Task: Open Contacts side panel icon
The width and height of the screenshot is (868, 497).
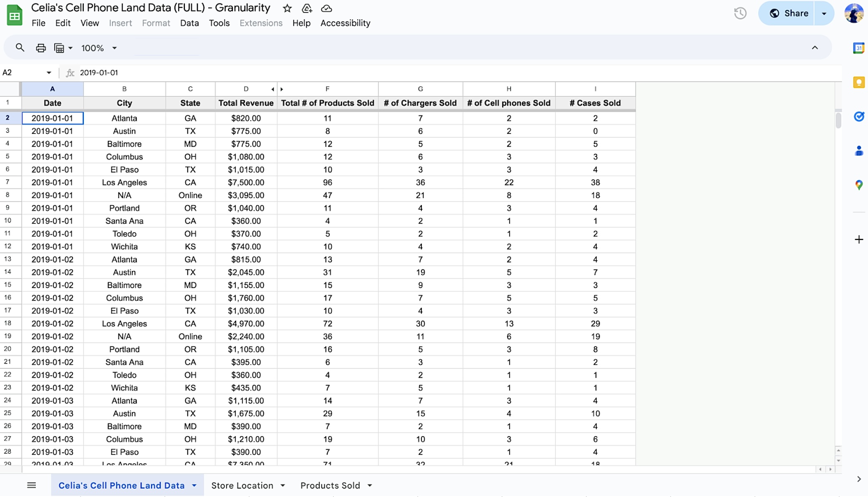Action: click(x=858, y=151)
